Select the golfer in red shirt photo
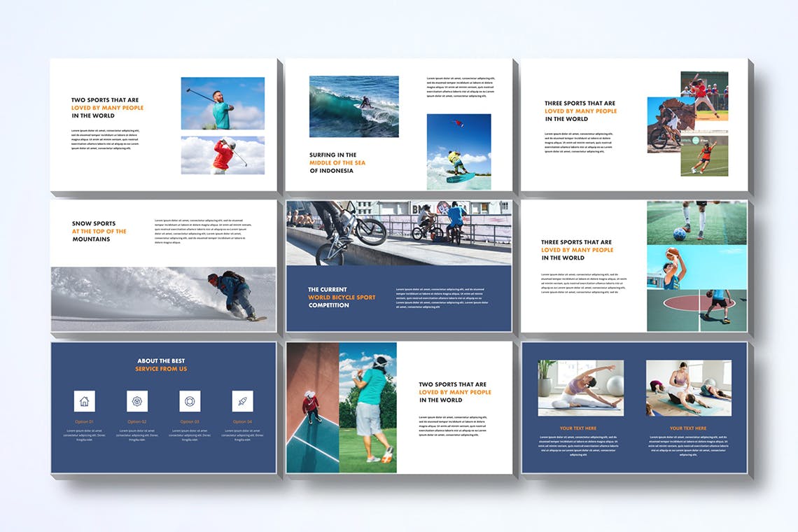Viewport: 798px width, 532px height. click(223, 155)
